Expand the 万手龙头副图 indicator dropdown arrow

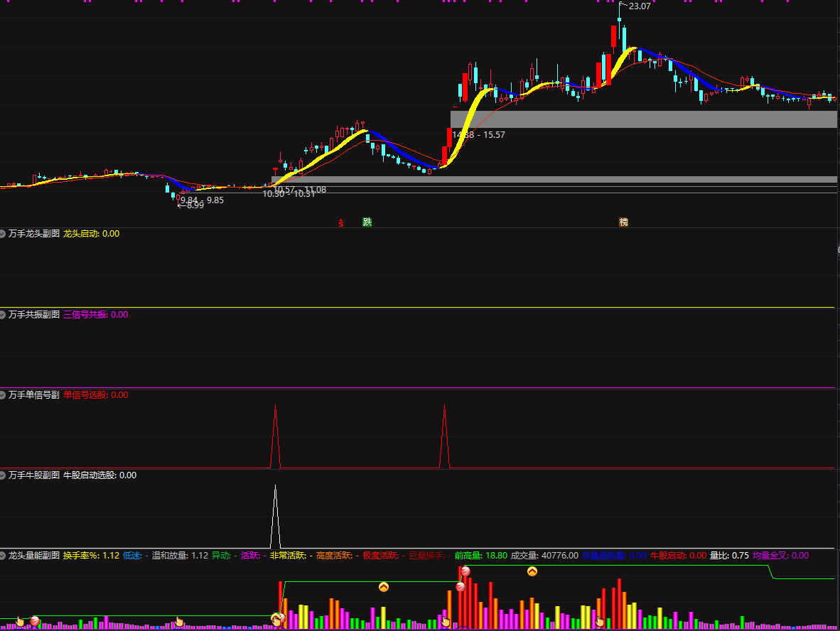(3, 233)
